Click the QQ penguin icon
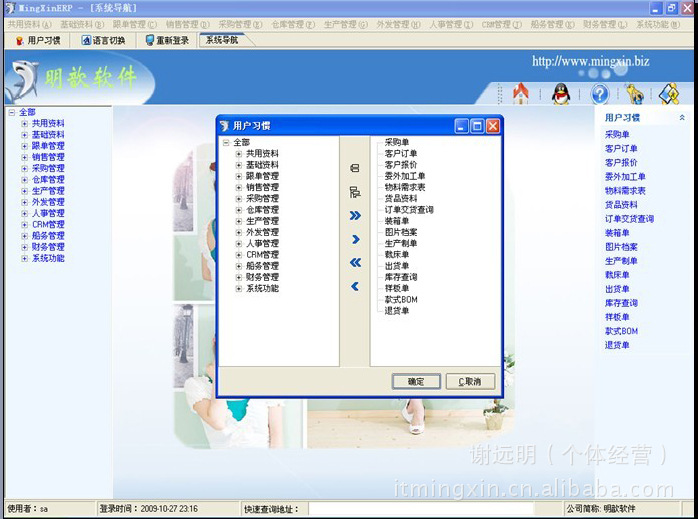The height and width of the screenshot is (519, 698). [561, 94]
